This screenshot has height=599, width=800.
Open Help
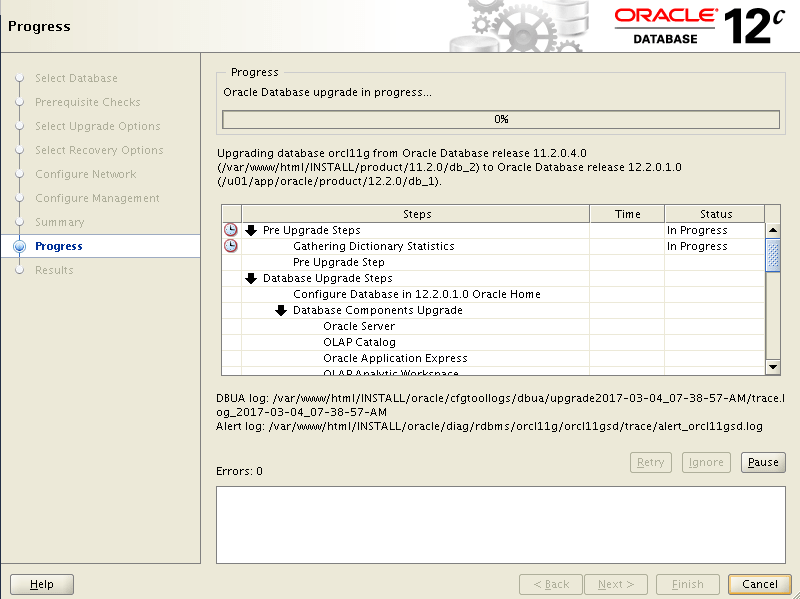click(42, 584)
